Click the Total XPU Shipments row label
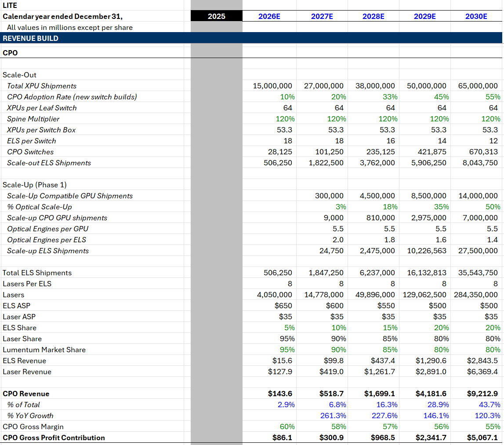 pyautogui.click(x=42, y=86)
